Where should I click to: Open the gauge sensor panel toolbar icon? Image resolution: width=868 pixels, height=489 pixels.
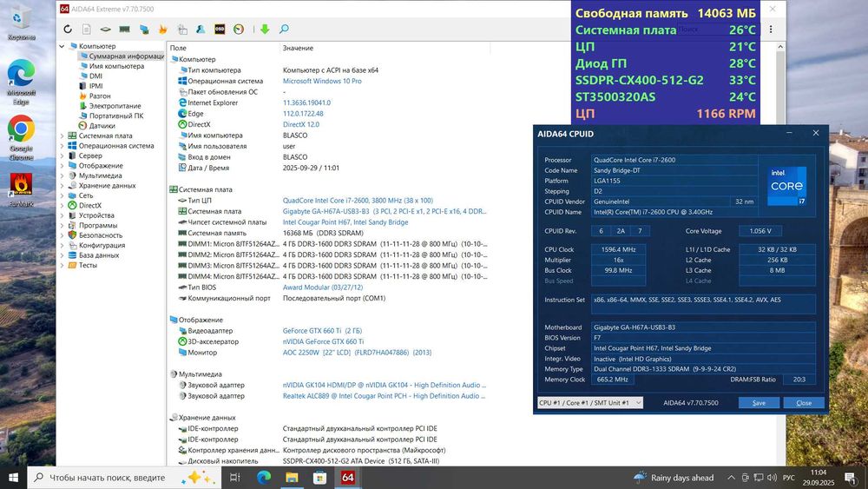pyautogui.click(x=239, y=30)
